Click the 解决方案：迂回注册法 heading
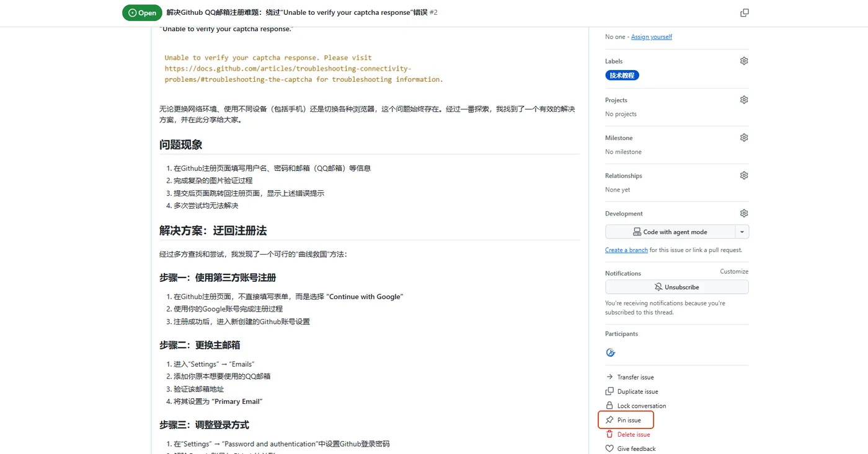868x454 pixels. tap(213, 230)
